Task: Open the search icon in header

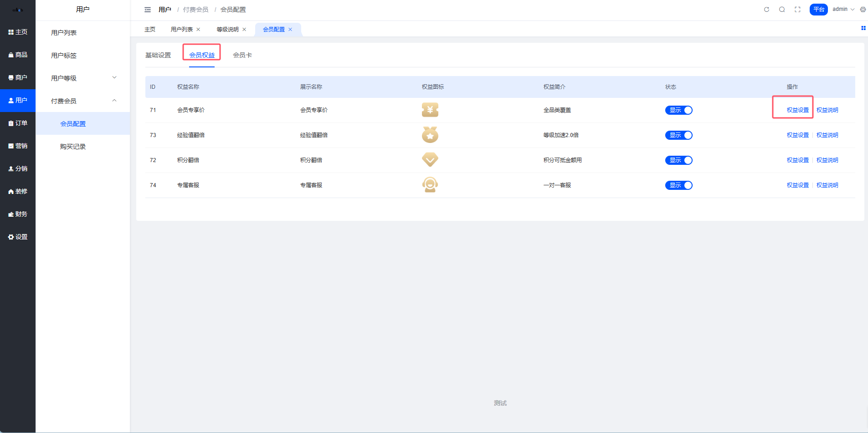Action: (x=782, y=10)
